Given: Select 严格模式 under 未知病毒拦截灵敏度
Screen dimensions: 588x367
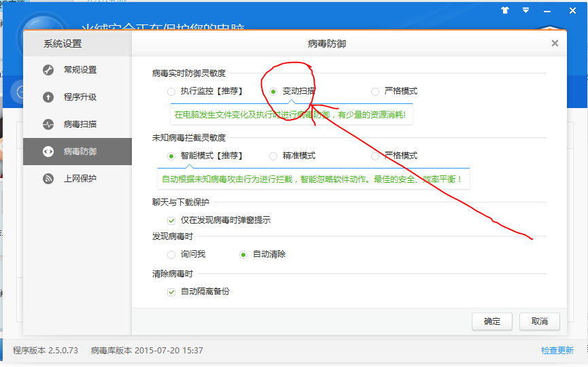Looking at the screenshot, I should coord(375,156).
